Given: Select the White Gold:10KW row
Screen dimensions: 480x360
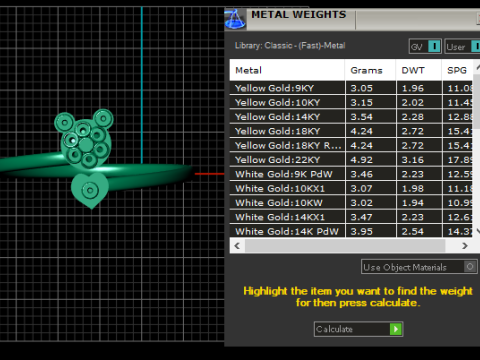Looking at the screenshot, I should pos(351,203).
